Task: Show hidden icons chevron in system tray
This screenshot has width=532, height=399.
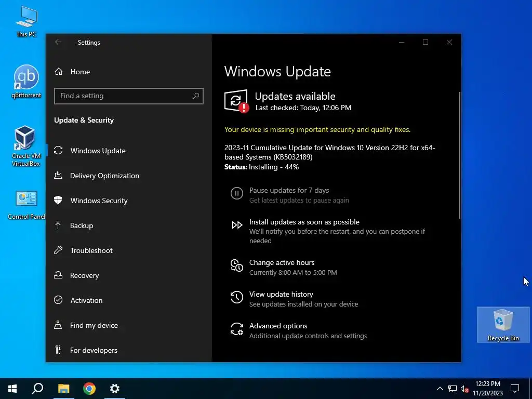Action: coord(440,389)
